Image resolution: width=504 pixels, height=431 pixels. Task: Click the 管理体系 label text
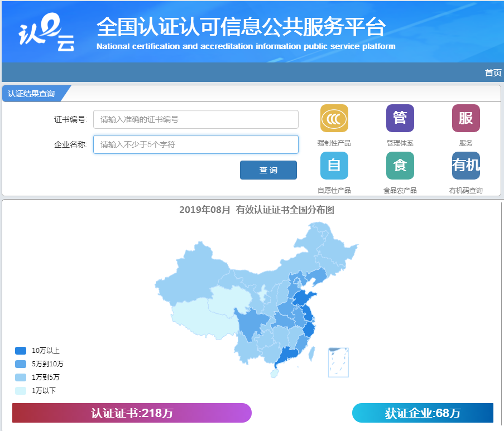click(400, 143)
